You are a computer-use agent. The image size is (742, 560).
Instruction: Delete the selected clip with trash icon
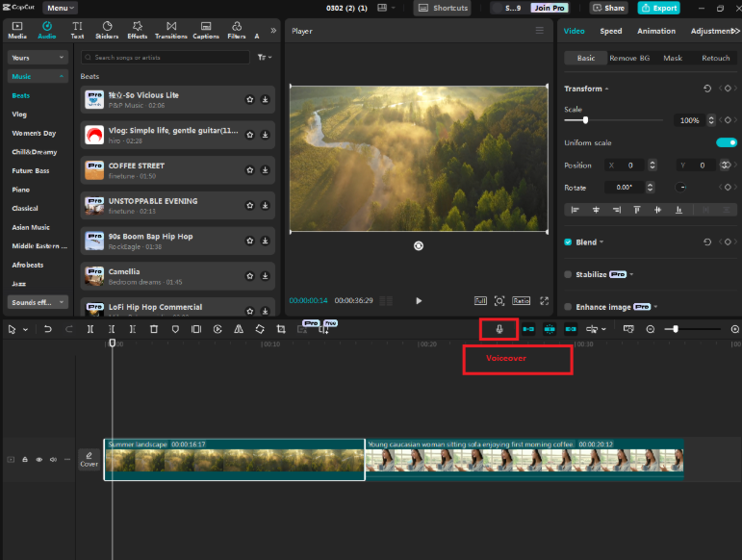point(154,329)
